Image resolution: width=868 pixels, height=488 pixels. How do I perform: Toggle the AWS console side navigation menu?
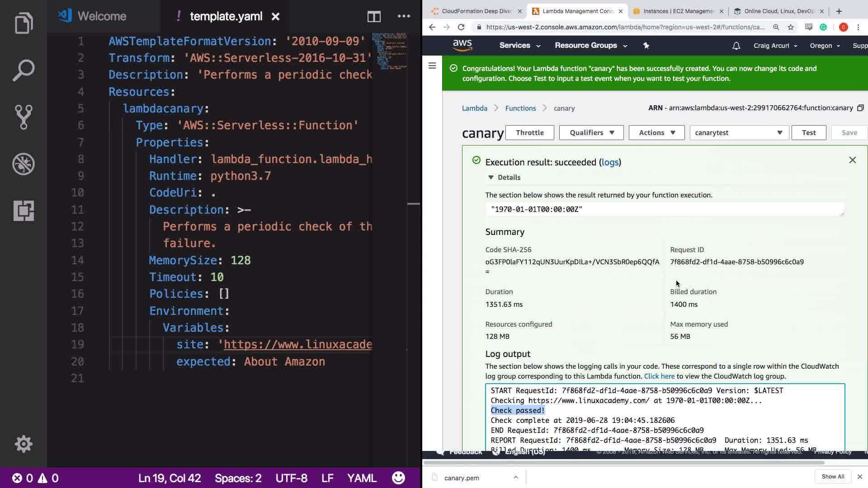(x=432, y=66)
